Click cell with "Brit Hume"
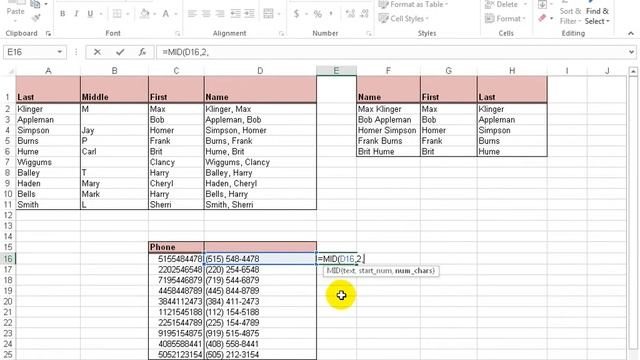Screen dimensions: 640x360 pos(388,151)
